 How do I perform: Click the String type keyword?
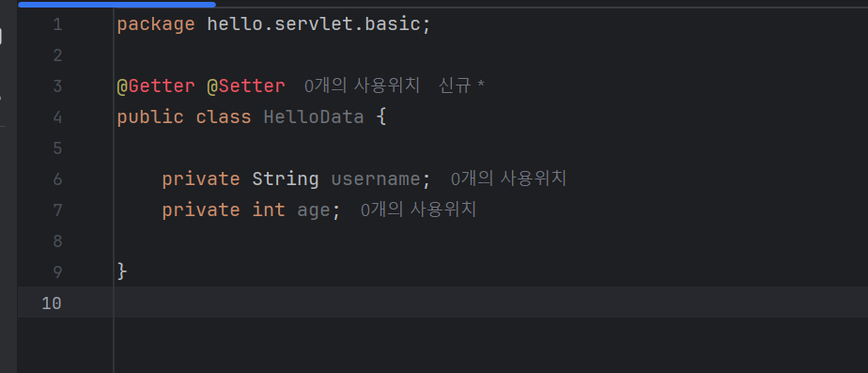tap(285, 179)
